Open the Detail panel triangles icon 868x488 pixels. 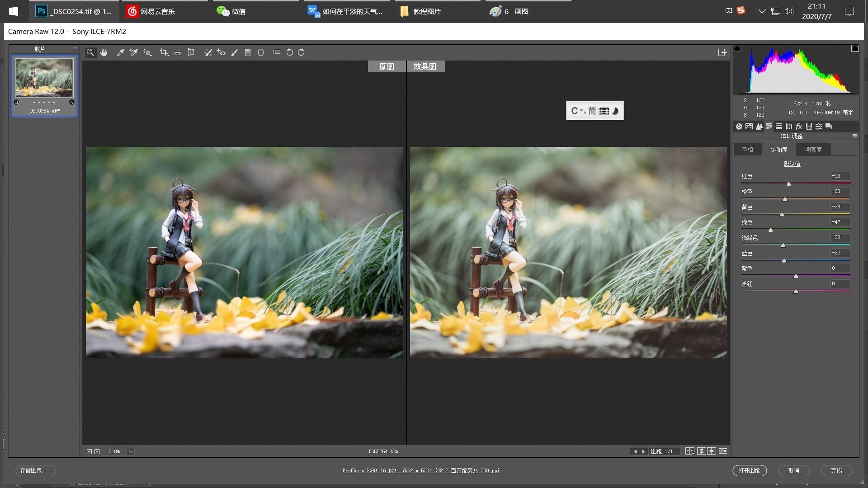[759, 127]
